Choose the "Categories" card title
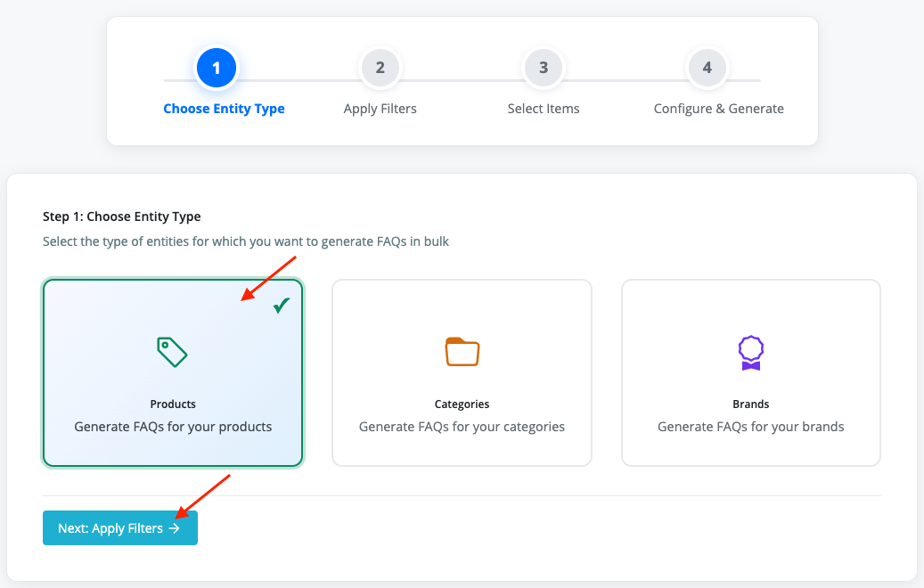 [462, 404]
